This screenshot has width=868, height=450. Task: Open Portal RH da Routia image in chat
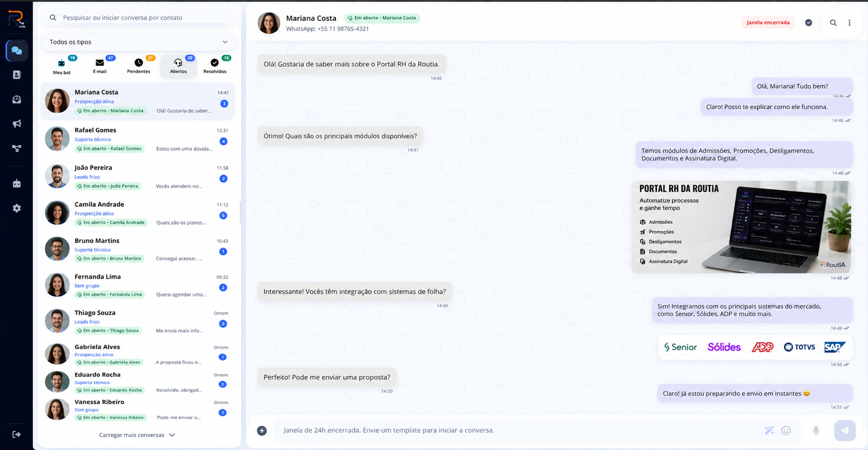pyautogui.click(x=741, y=227)
